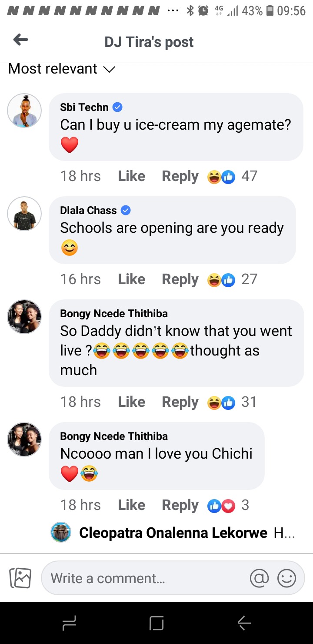
Task: Open the photo attachment icon
Action: point(20,578)
